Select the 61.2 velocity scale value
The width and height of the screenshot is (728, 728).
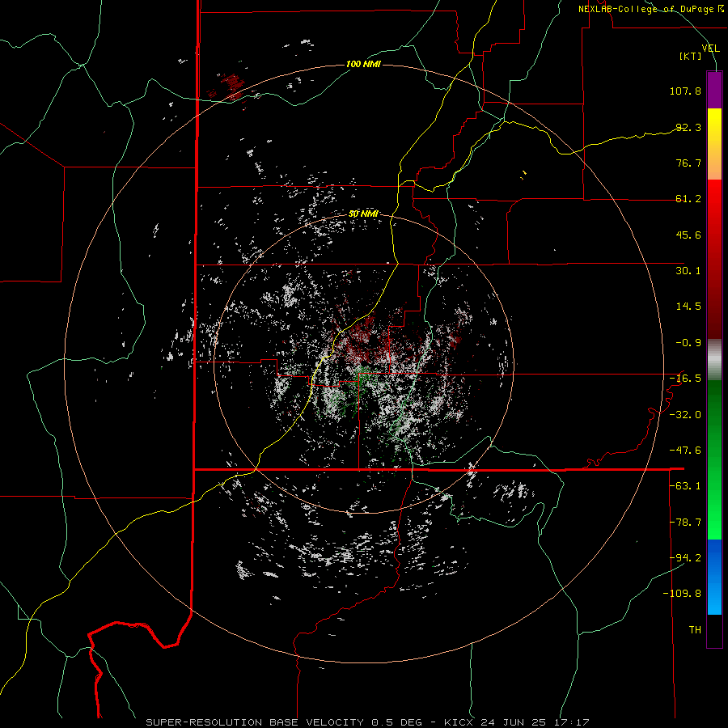click(688, 199)
